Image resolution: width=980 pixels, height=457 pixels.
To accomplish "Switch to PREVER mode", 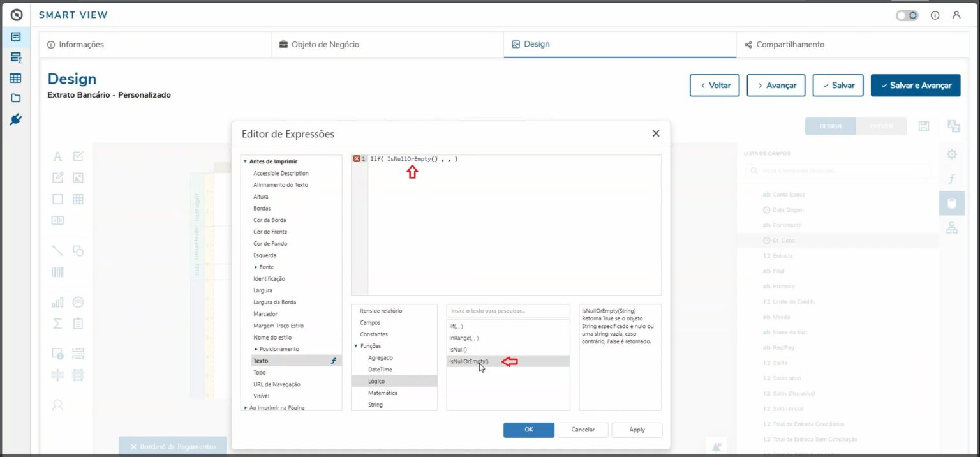I will point(882,126).
